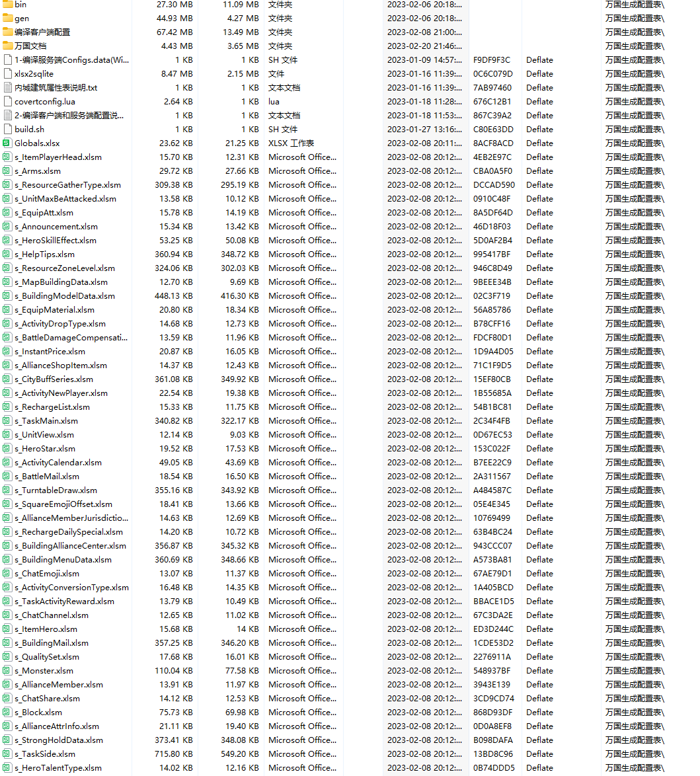Click the xlsx2sqlite file icon
The width and height of the screenshot is (700, 776).
[7, 73]
